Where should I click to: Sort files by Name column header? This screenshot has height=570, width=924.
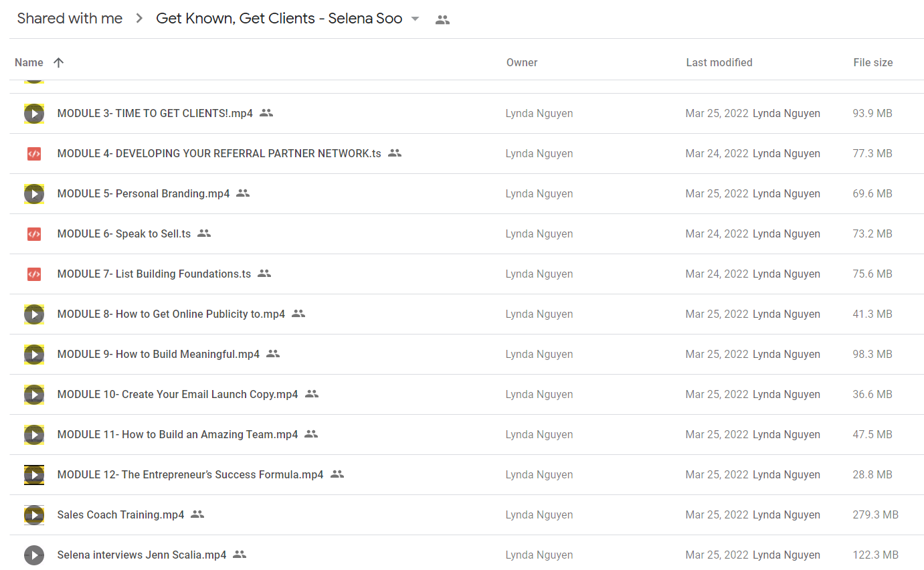tap(29, 62)
